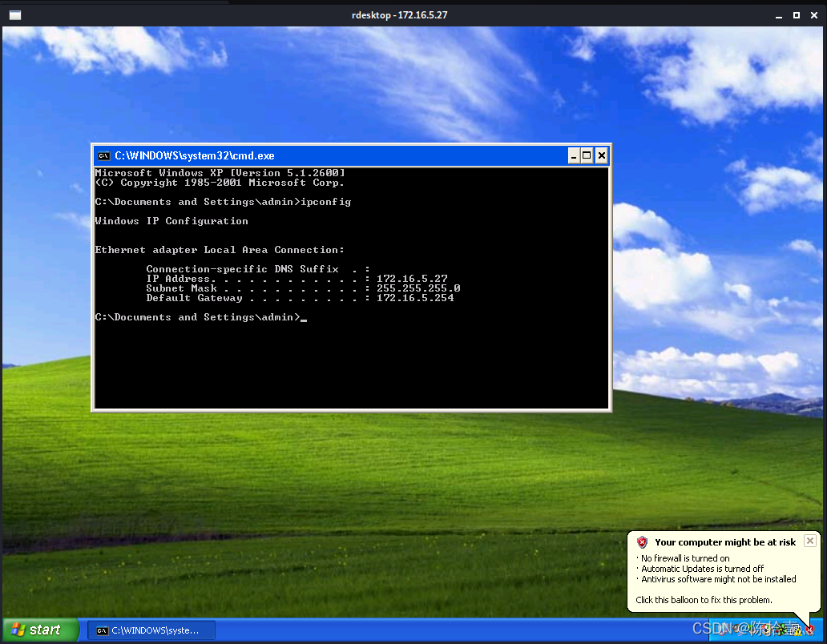
Task: Select the C:\WINDOWS\syste... taskbar button
Action: point(151,630)
